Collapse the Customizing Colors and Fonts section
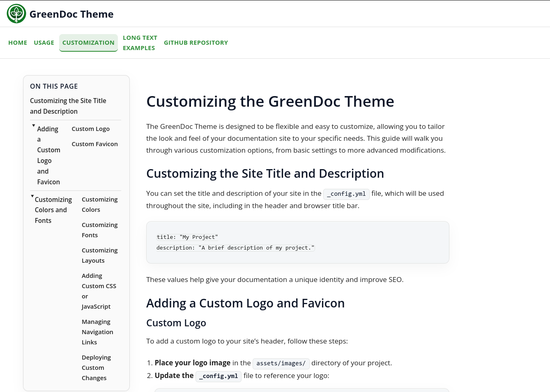Image resolution: width=550 pixels, height=392 pixels. pyautogui.click(x=32, y=196)
